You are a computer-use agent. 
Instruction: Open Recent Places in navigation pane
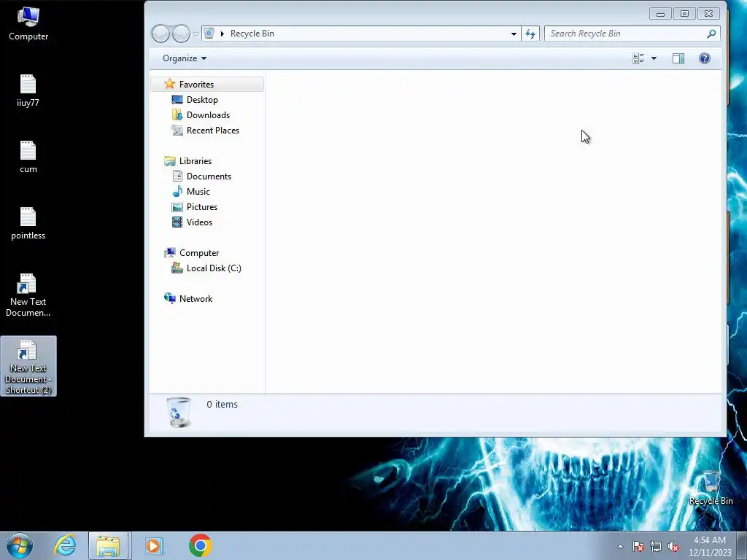pos(212,130)
